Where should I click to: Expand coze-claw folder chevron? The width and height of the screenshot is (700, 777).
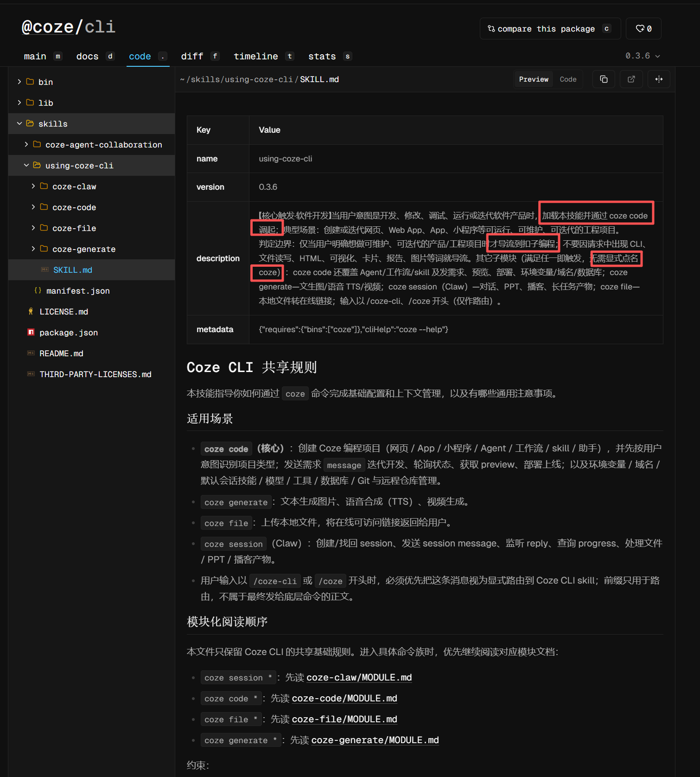click(33, 186)
